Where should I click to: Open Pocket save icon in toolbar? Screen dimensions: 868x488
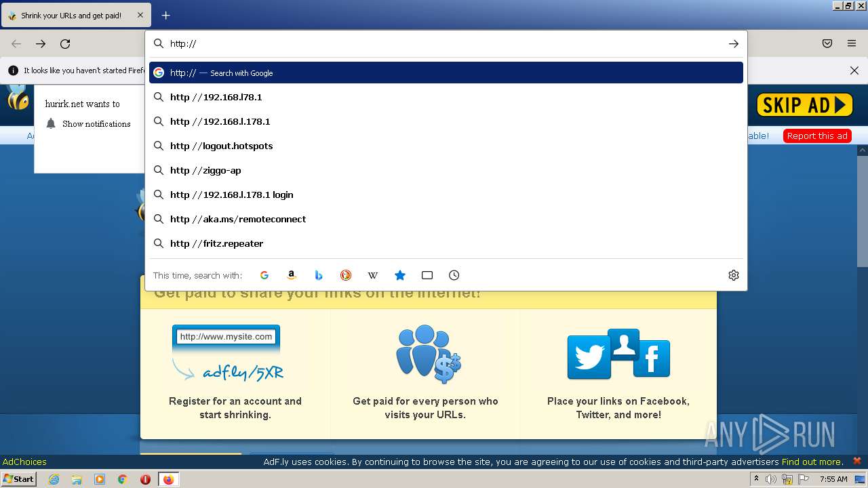(827, 43)
